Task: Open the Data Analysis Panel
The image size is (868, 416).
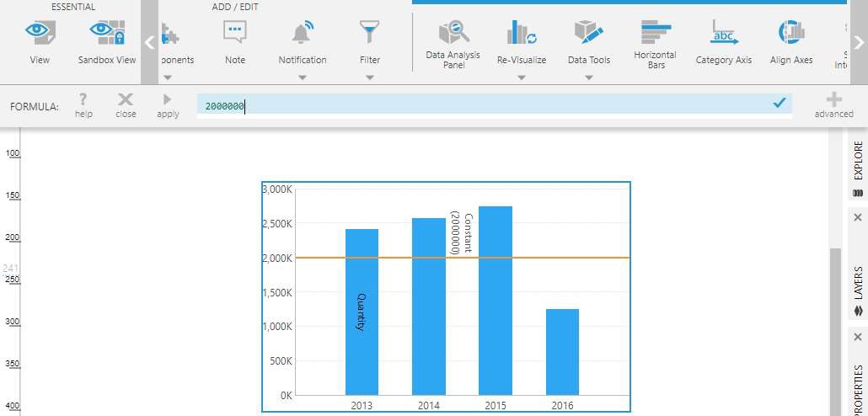Action: pos(453,34)
